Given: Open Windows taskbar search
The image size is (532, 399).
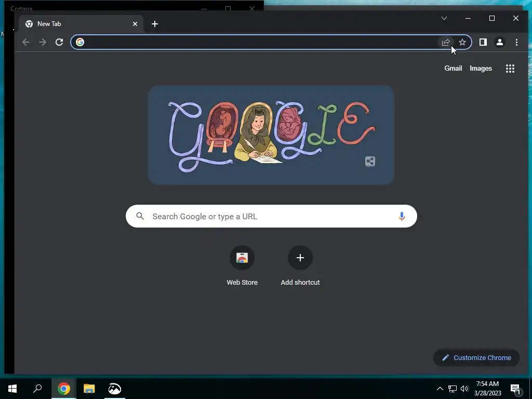Looking at the screenshot, I should 37,389.
